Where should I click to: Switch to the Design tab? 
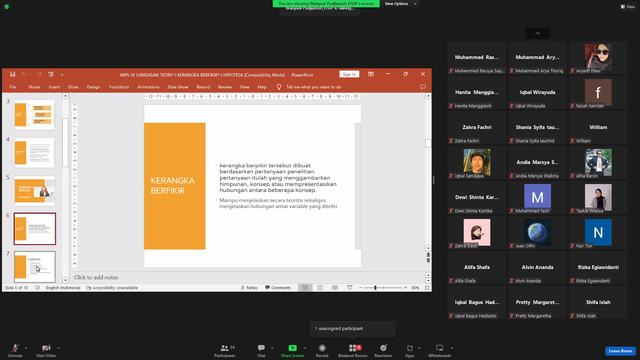tap(93, 87)
